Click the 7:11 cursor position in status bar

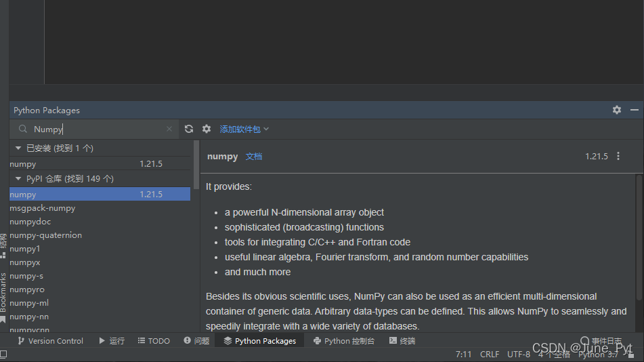coord(463,354)
